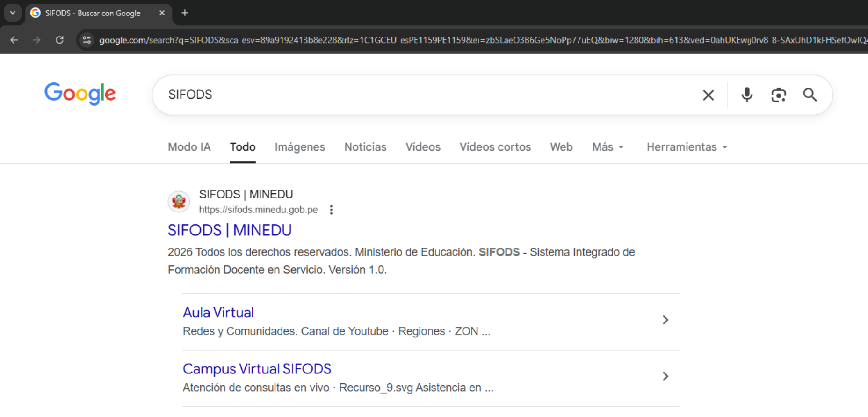Image resolution: width=868 pixels, height=417 pixels.
Task: Search by image with Lens icon
Action: [778, 95]
